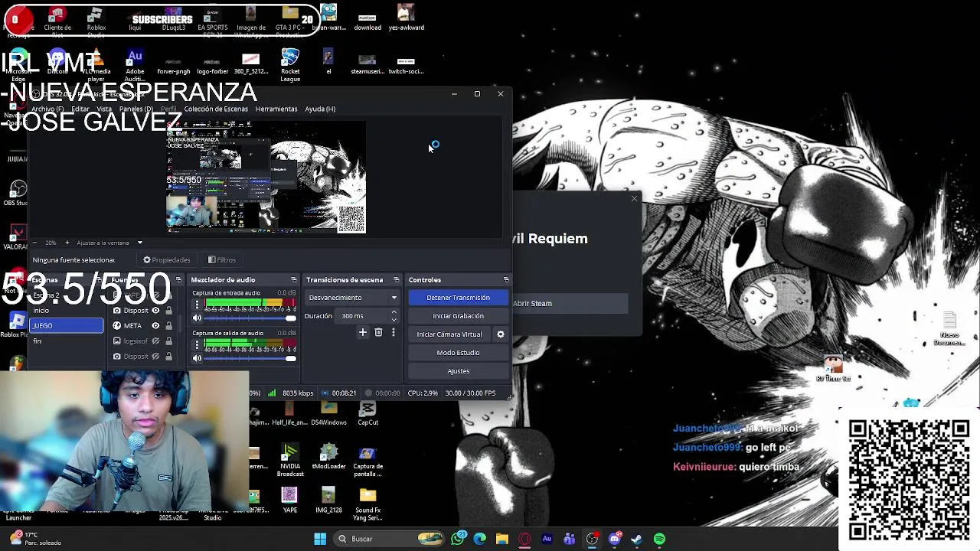Image resolution: width=980 pixels, height=551 pixels.
Task: Decrease Duración value with down arrow
Action: point(394,319)
